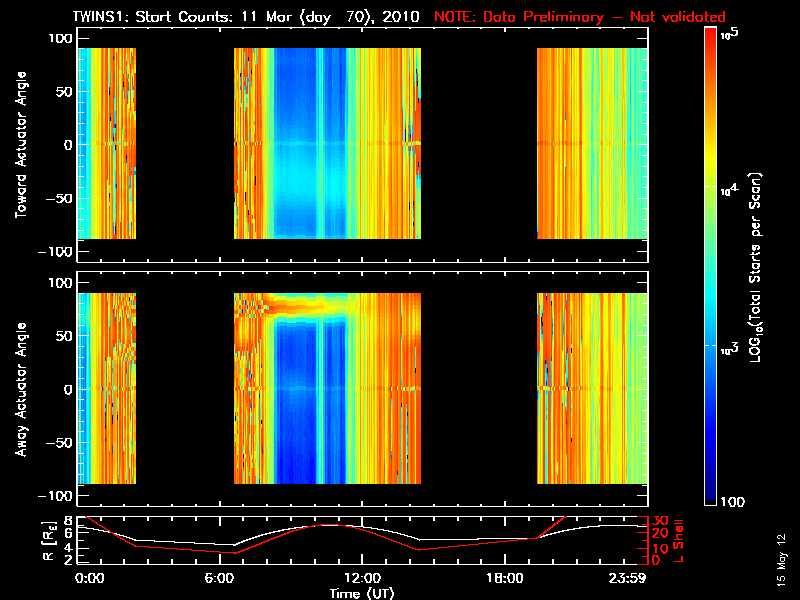Click the 0:00 time axis tick label

(x=89, y=579)
